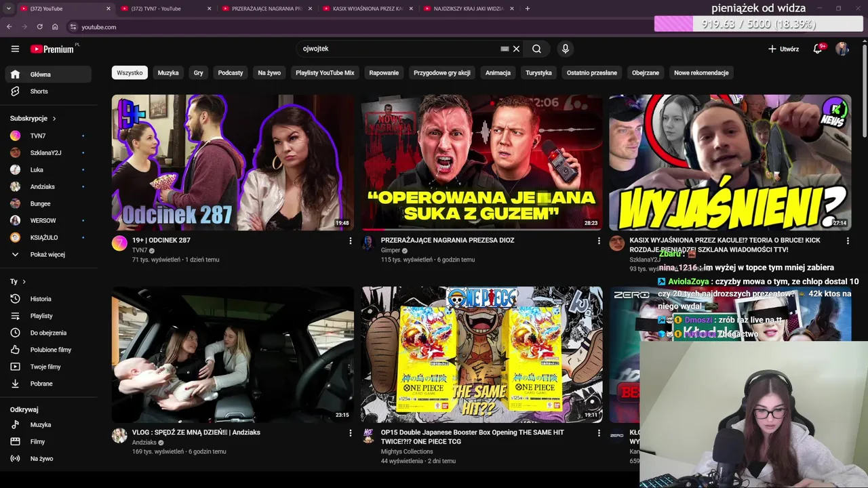This screenshot has width=868, height=488.
Task: Click the ojwojtek search field
Action: point(400,49)
